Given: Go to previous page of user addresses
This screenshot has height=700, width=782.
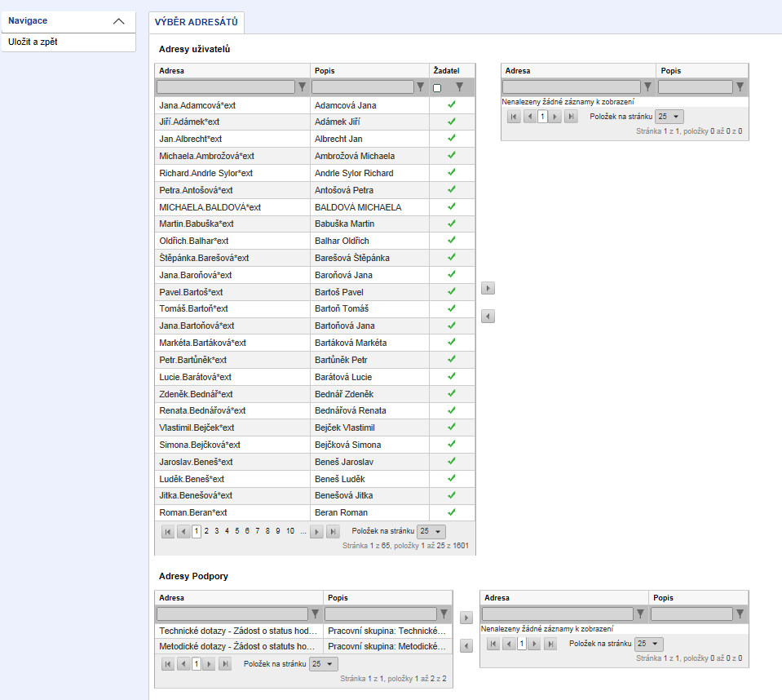Looking at the screenshot, I should tap(183, 532).
